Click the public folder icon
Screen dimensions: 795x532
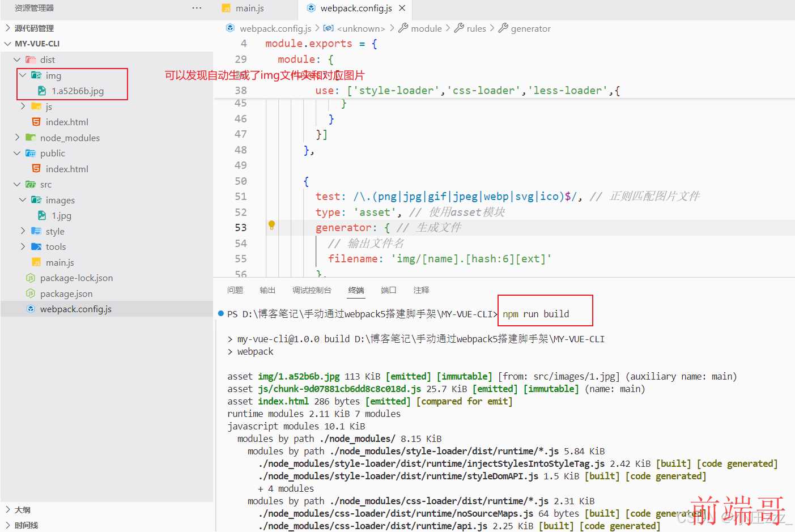31,153
